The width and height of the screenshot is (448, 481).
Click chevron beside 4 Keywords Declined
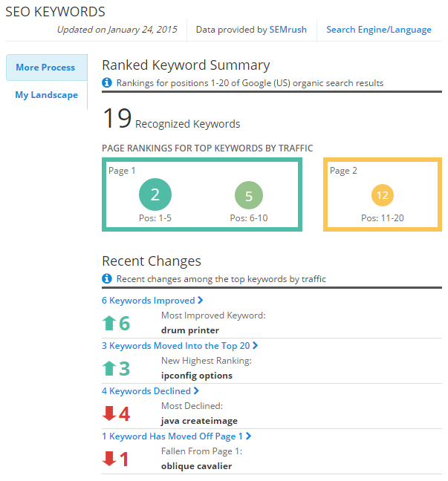196,390
